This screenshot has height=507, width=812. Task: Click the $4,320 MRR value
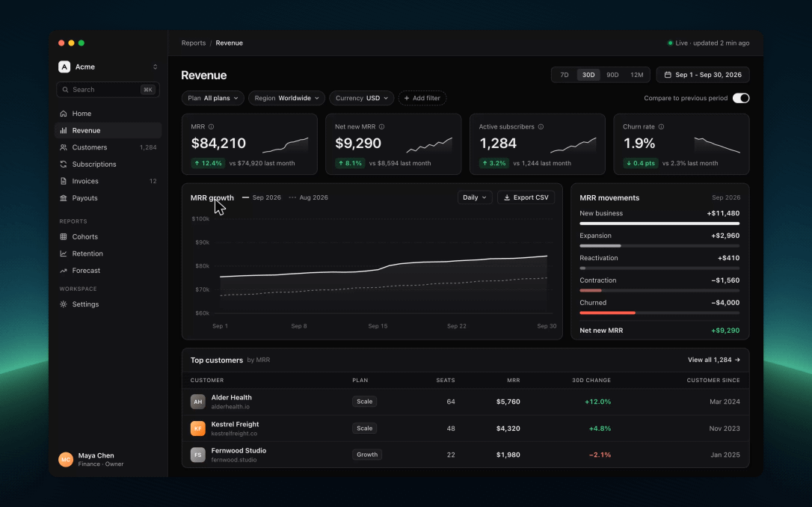pos(508,428)
